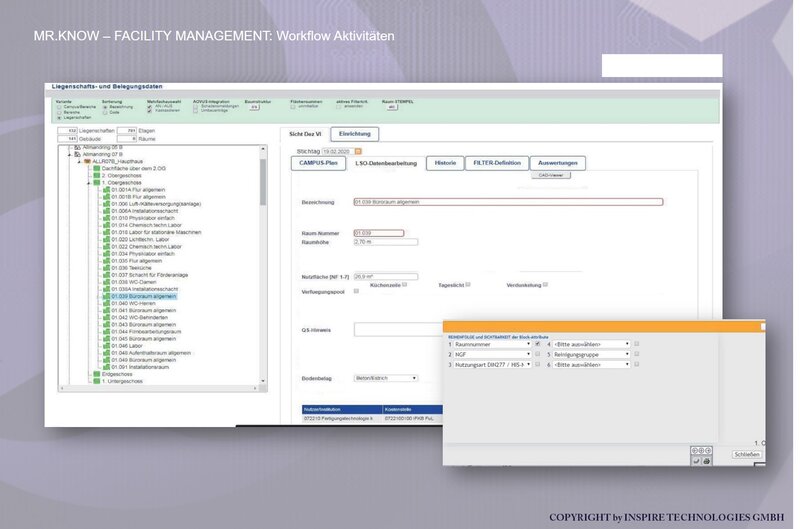Click the room icon of 01.001A Flur allgemein
Viewport: 800px width, 529px height.
(x=106, y=190)
